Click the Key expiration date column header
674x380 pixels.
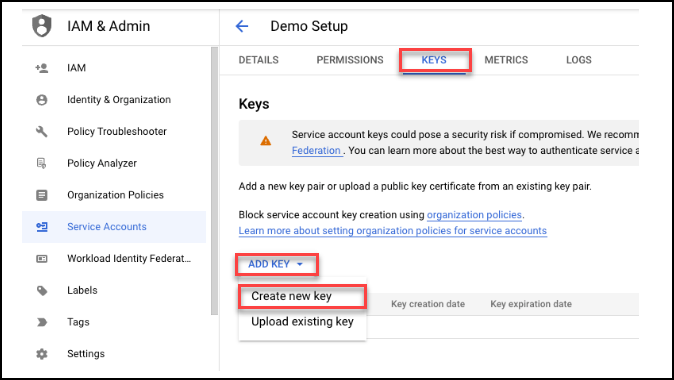pos(531,304)
